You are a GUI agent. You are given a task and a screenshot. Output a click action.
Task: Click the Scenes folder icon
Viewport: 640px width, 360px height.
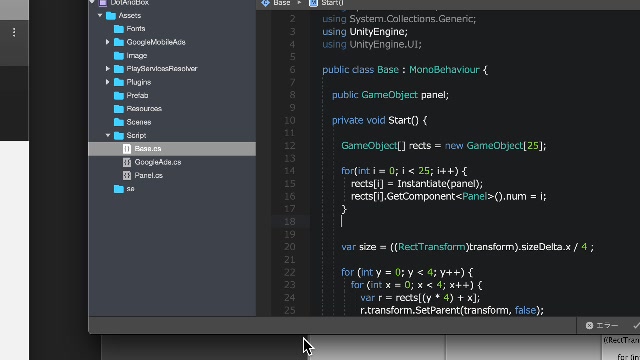pyautogui.click(x=119, y=122)
